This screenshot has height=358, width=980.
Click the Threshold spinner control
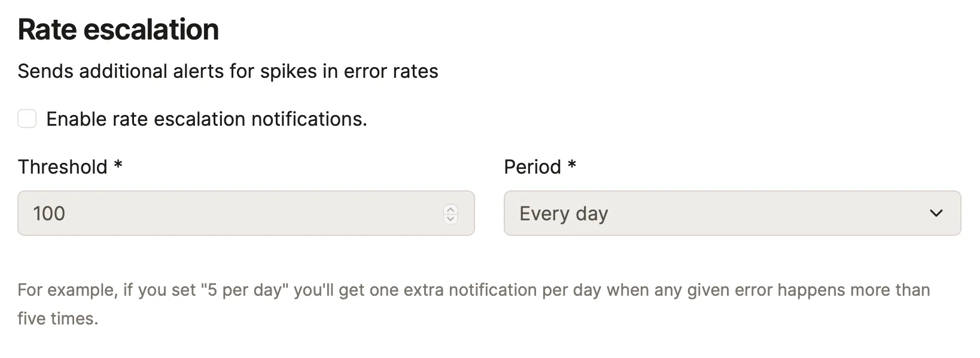tap(451, 214)
